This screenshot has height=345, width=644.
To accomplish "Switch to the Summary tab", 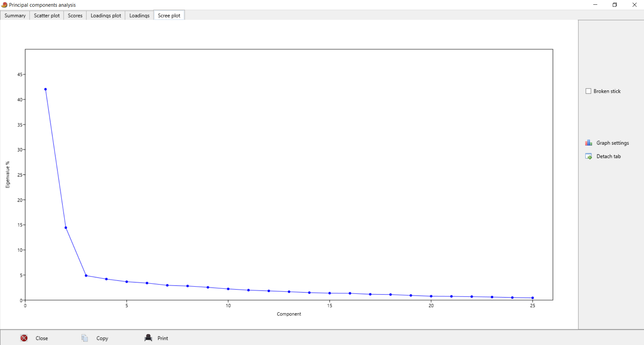I will [15, 15].
